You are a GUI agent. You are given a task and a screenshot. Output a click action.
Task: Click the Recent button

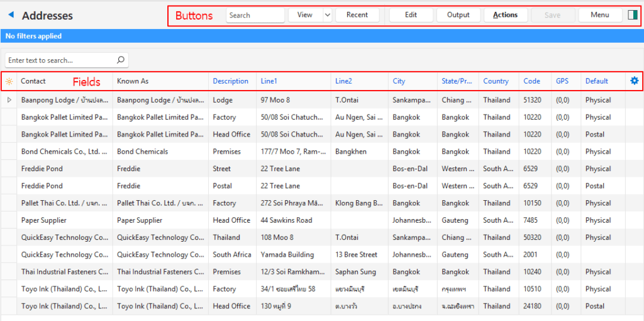click(x=357, y=15)
